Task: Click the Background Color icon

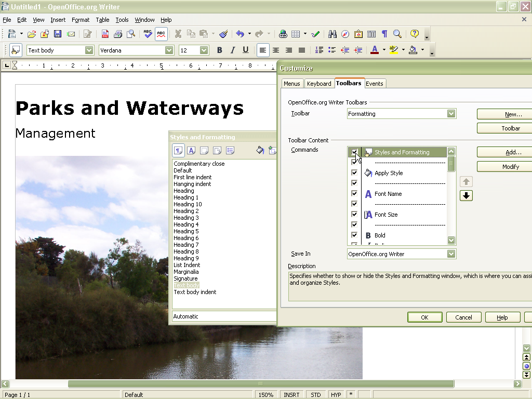Action: pyautogui.click(x=413, y=50)
